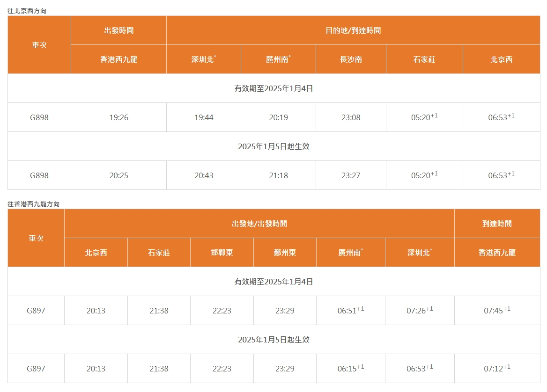
Task: Select the 06:51+1 time cell
Action: pos(351,311)
